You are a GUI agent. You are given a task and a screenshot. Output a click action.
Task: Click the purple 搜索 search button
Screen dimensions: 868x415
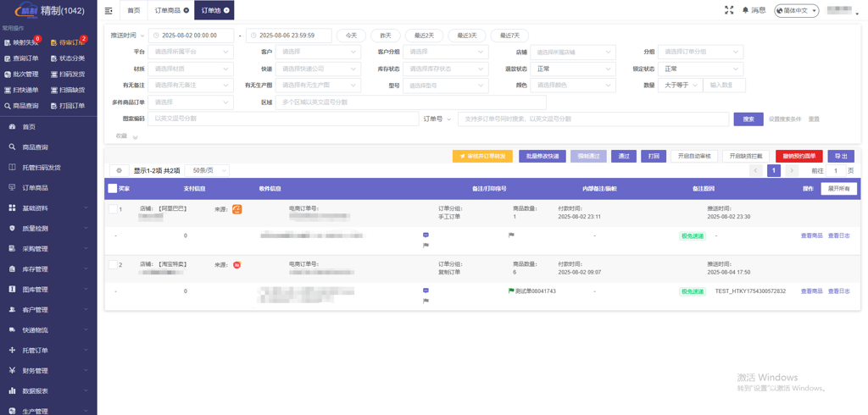[x=748, y=119]
